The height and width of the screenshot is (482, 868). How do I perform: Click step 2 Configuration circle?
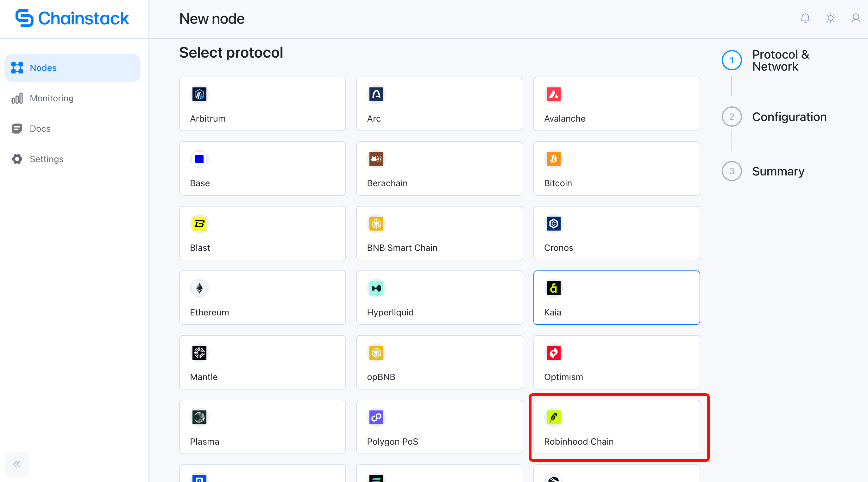tap(732, 117)
